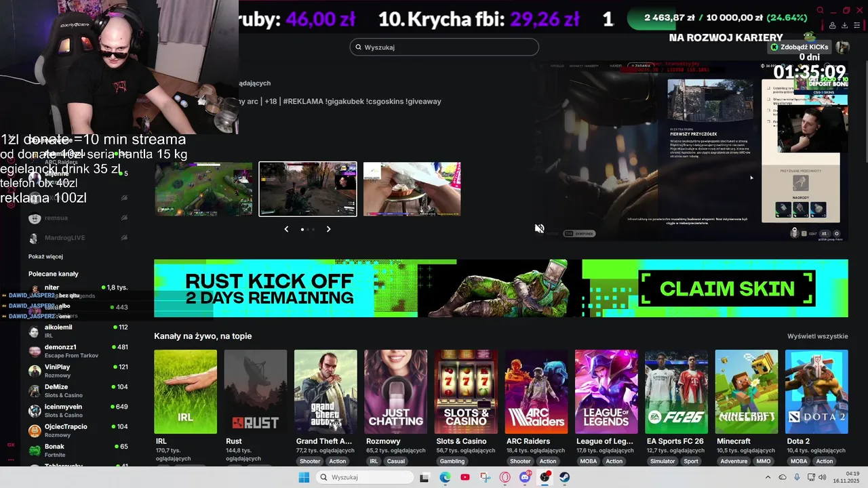Open the ViniPlay channel in sidebar
This screenshot has height=488, width=868.
click(77, 371)
